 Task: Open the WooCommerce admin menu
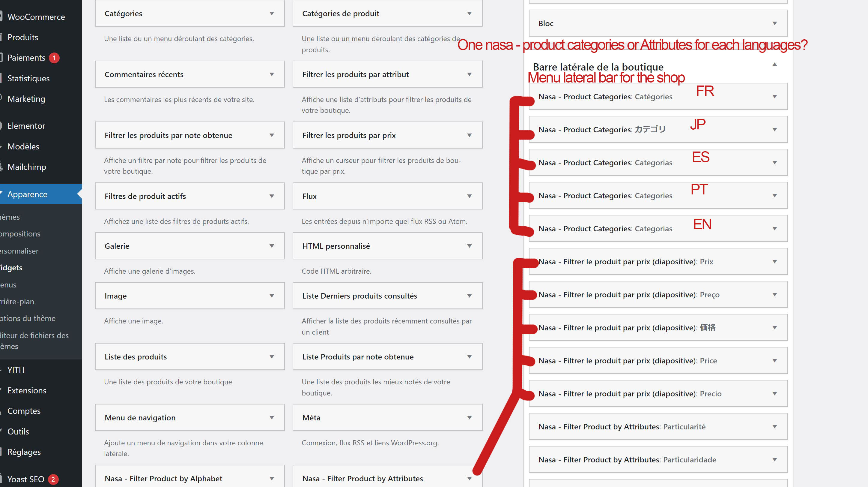tap(36, 17)
